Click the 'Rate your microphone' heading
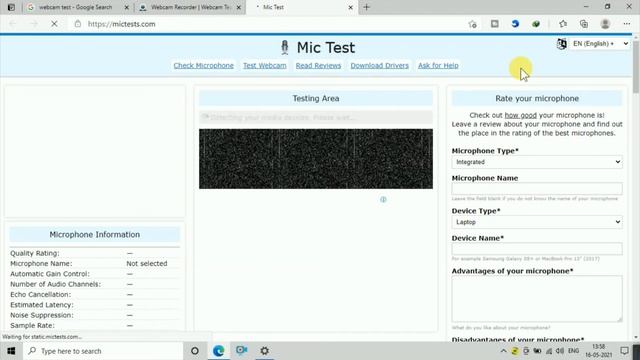The image size is (640, 360). click(x=537, y=98)
